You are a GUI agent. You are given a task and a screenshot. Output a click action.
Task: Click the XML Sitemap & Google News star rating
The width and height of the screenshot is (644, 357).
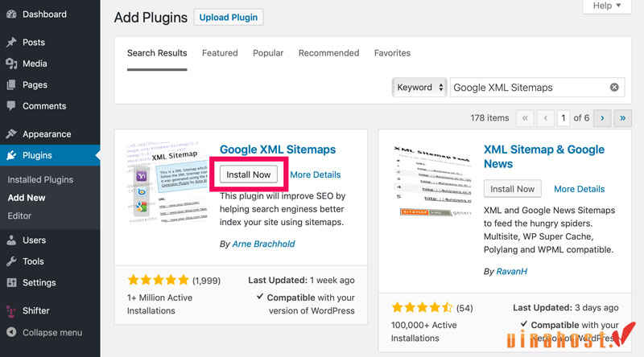tap(422, 307)
